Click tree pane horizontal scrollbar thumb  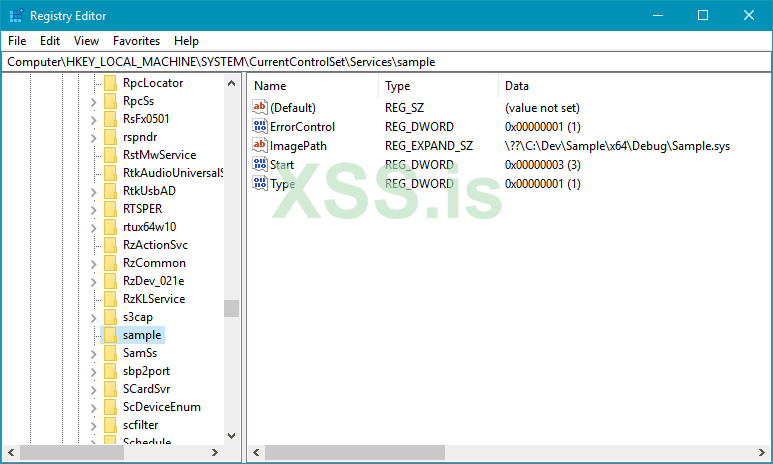point(72,452)
